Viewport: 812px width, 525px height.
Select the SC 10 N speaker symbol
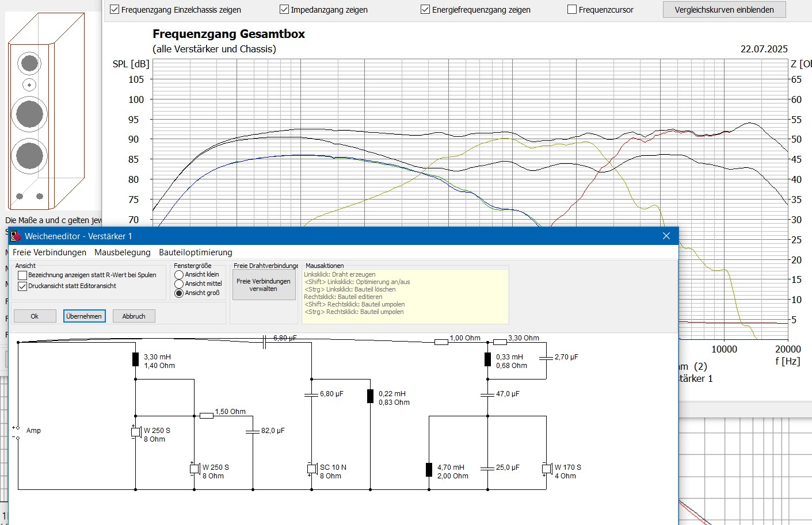click(x=312, y=469)
